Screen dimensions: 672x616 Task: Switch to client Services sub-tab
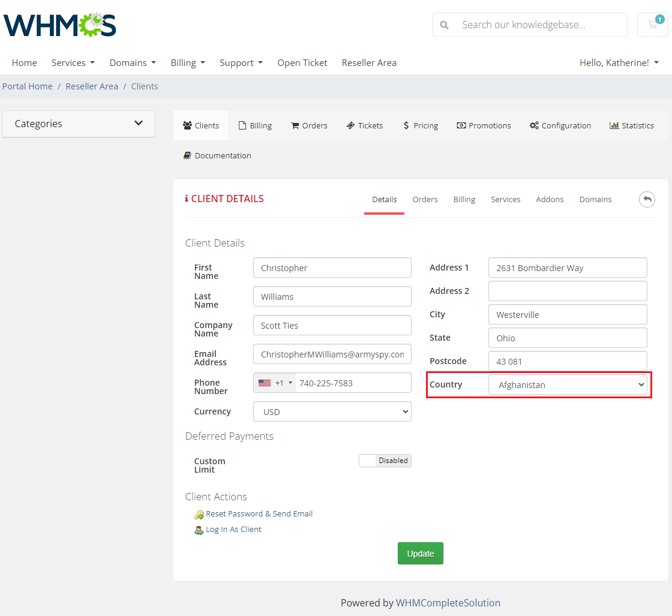pos(506,199)
